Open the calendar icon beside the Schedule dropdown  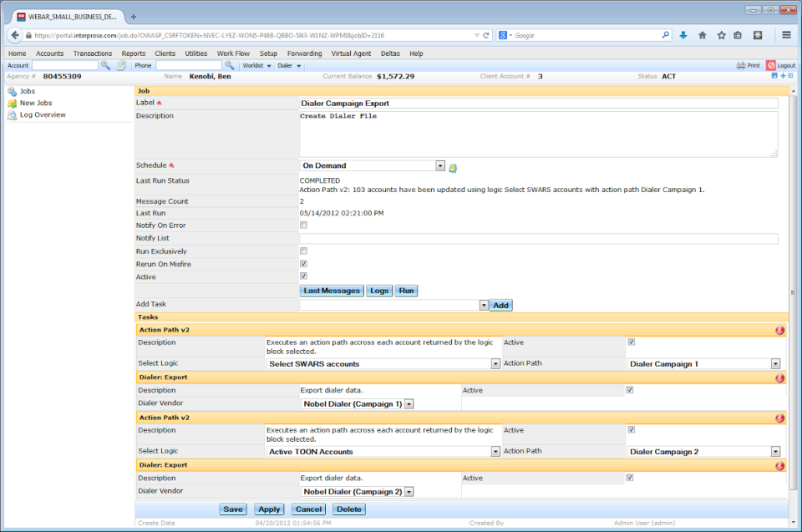coord(453,167)
